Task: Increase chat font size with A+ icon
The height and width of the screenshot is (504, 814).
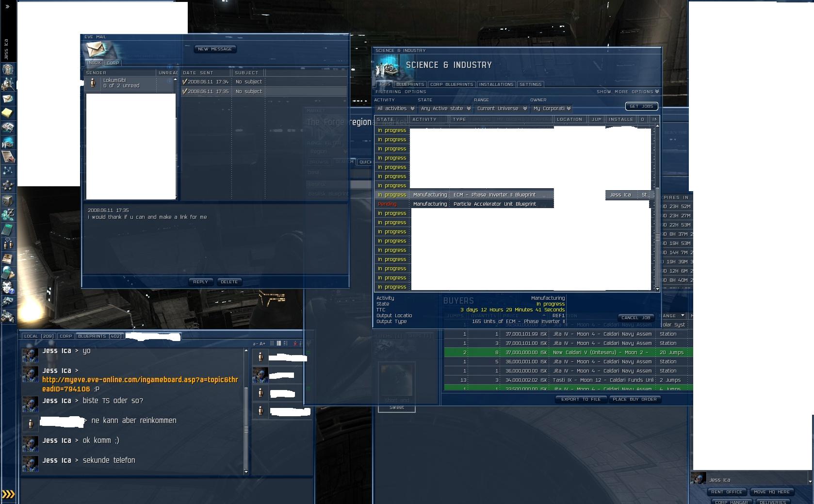Action: click(262, 343)
